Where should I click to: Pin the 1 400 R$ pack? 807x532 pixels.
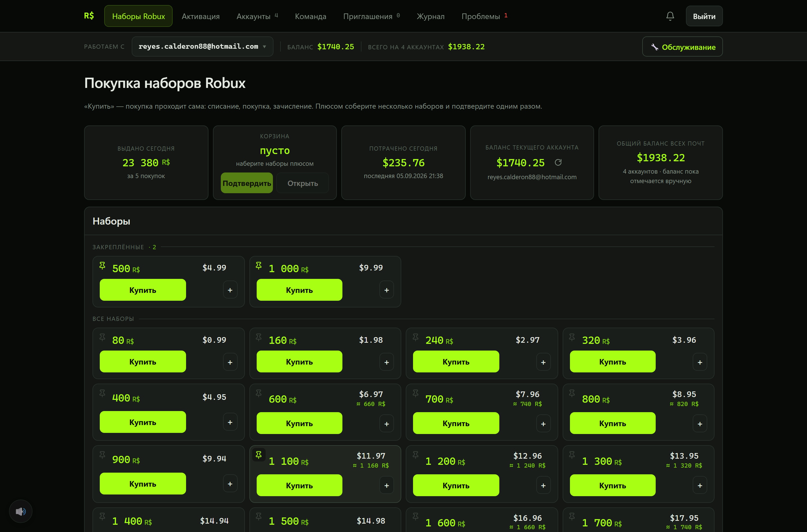coord(102,517)
